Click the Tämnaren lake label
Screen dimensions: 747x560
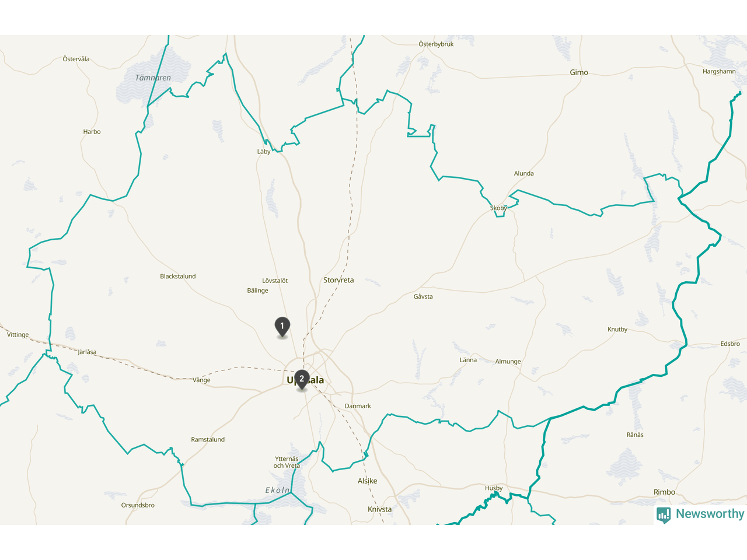pyautogui.click(x=153, y=78)
